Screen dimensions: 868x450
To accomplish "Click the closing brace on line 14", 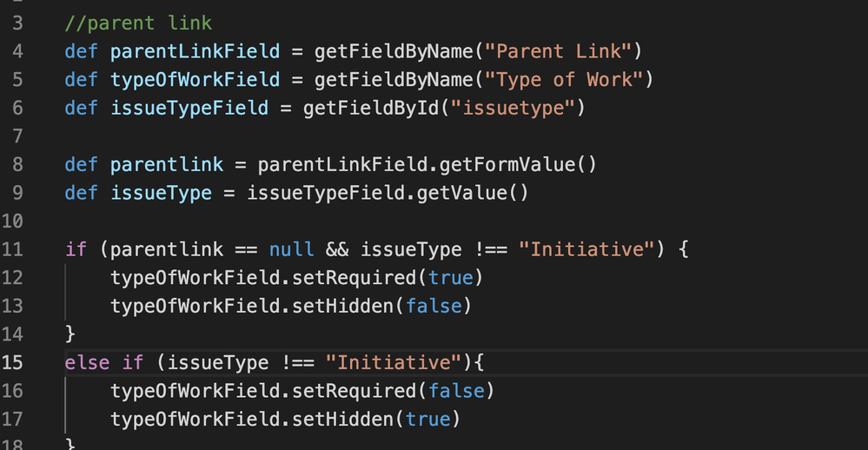I will [x=70, y=334].
